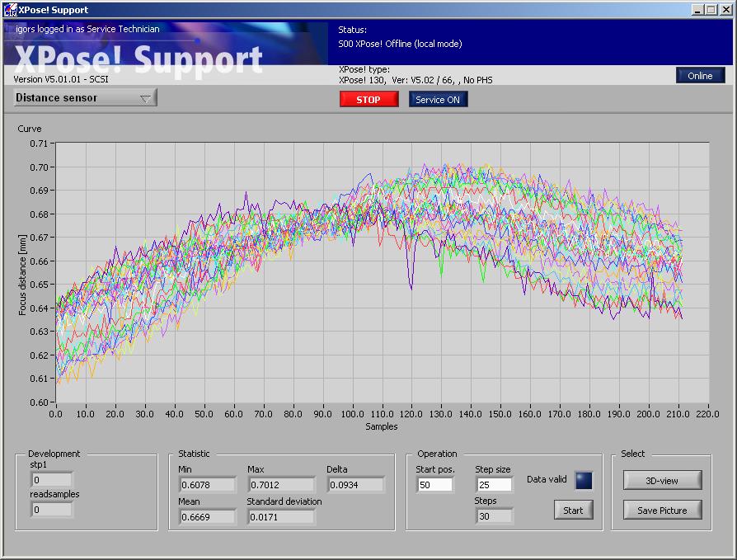Click the 0.71 y-axis maximum value
The image size is (737, 560).
(x=39, y=144)
